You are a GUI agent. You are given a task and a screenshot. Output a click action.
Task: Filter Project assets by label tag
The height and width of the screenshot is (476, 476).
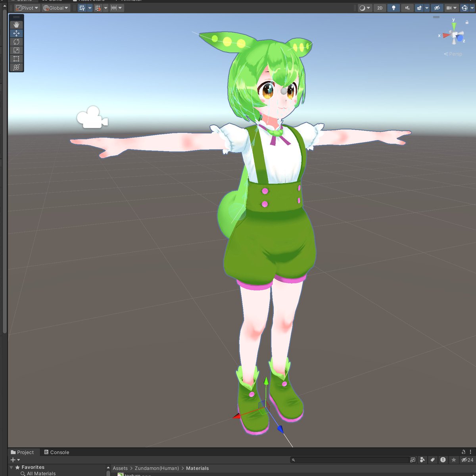[x=433, y=460]
